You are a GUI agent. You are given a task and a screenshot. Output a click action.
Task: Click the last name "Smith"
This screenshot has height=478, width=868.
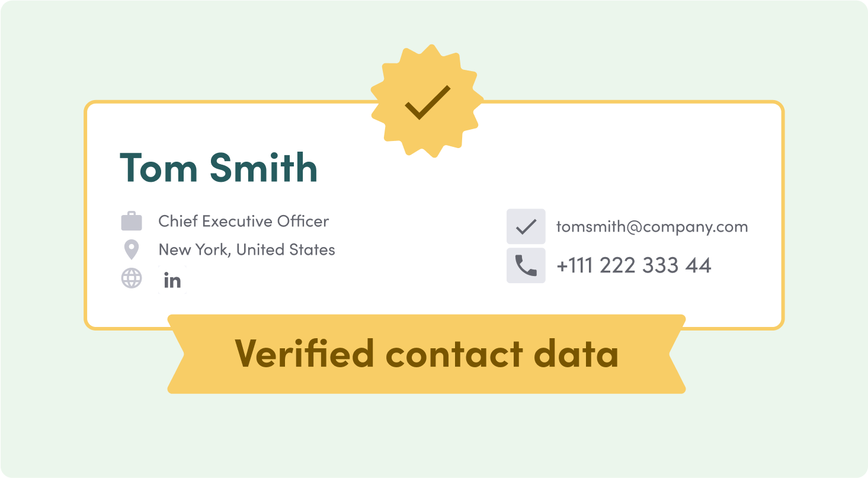coord(264,168)
